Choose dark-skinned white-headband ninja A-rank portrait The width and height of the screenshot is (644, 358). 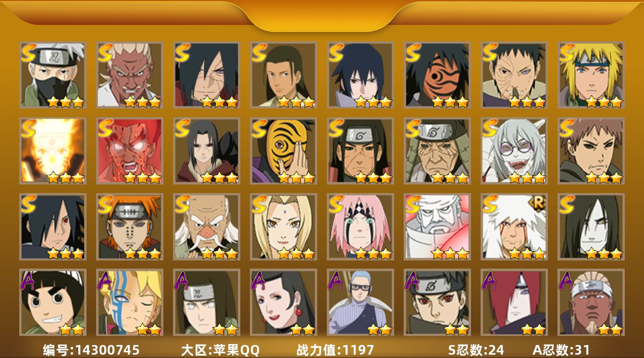point(591,302)
